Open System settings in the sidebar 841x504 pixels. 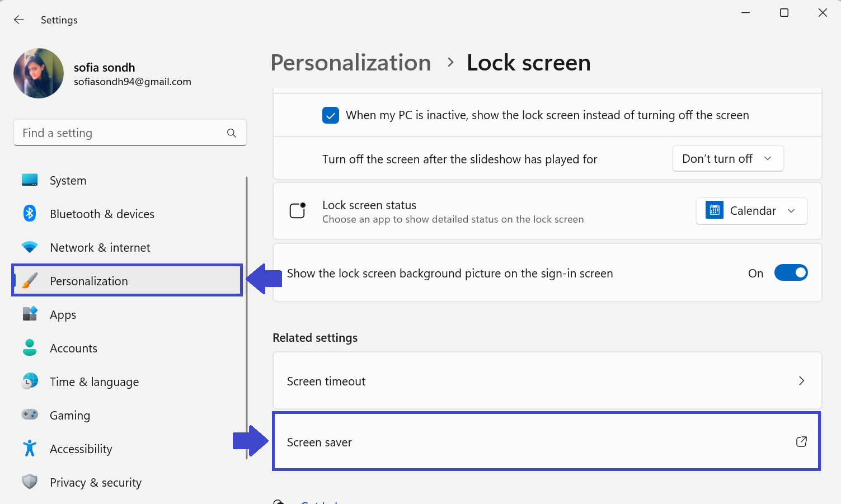click(68, 181)
